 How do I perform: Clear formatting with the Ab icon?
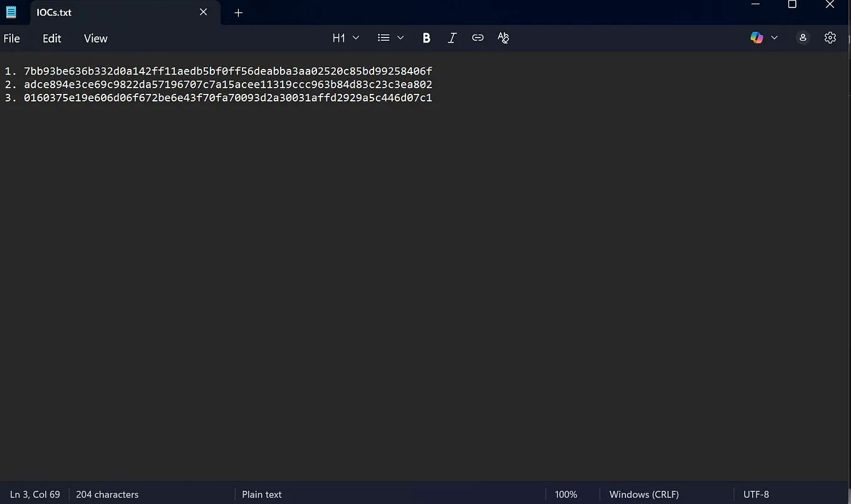(x=503, y=38)
